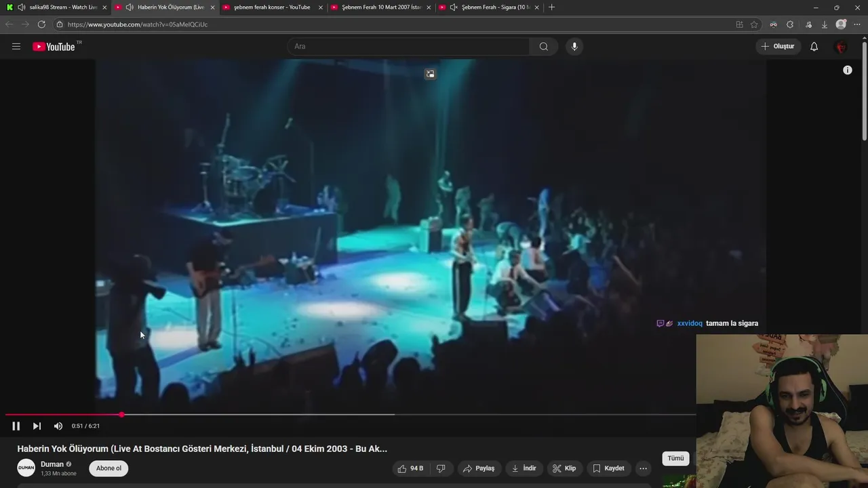Click the 0:51 / 6:21 time display
The height and width of the screenshot is (488, 868).
(85, 426)
